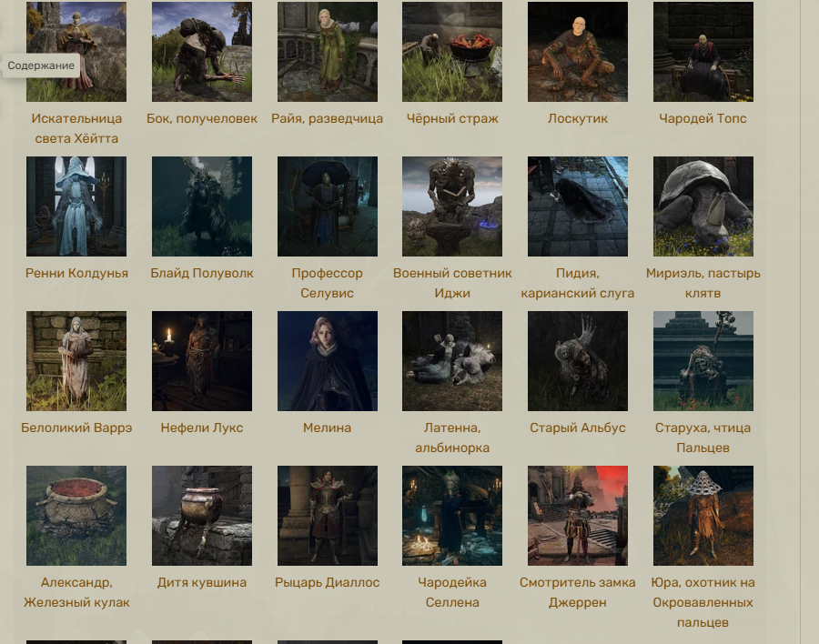This screenshot has width=819, height=644.
Task: Open the Мелина link
Action: [x=327, y=428]
